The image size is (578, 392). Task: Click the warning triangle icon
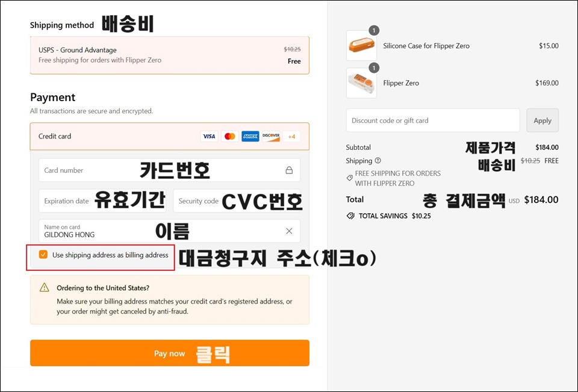(x=44, y=287)
